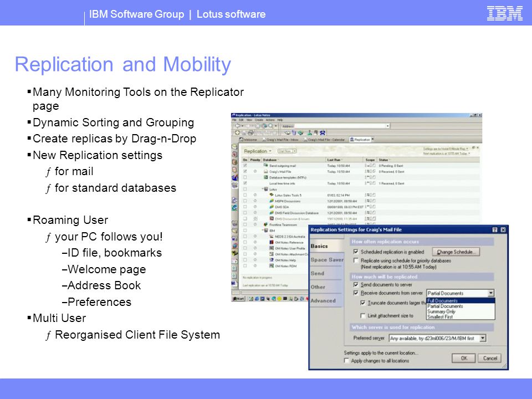Screen dimensions: 532x399
Task: Collapse the Lotus folder in database list
Action: coord(263,189)
